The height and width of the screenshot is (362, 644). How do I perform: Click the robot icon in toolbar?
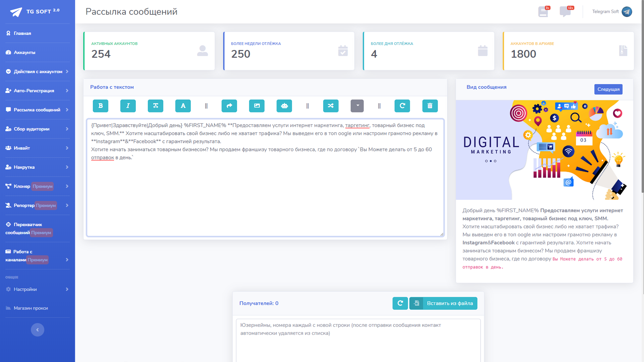tap(284, 106)
